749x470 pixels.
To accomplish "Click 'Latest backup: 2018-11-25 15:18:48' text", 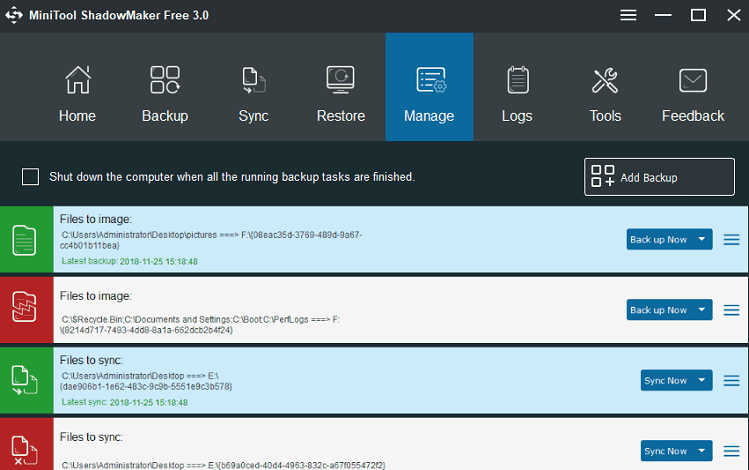I will (129, 261).
